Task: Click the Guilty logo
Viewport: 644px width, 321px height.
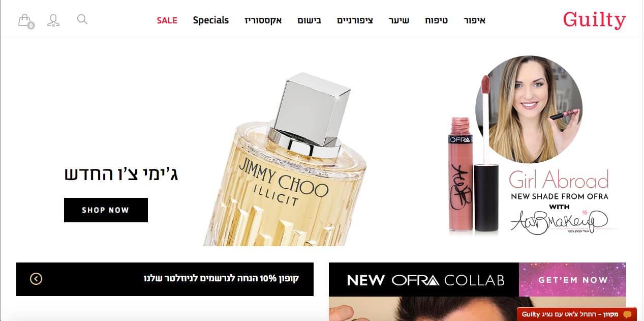Action: pyautogui.click(x=594, y=20)
